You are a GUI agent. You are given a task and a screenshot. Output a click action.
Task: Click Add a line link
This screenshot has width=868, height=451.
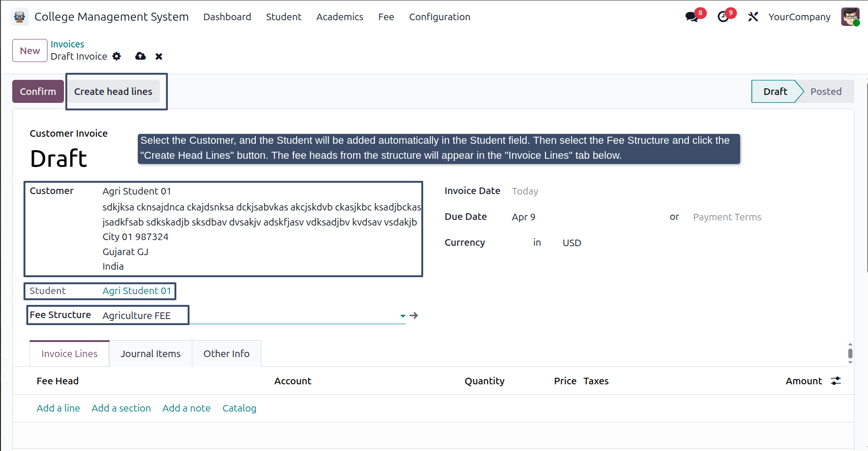pyautogui.click(x=58, y=408)
